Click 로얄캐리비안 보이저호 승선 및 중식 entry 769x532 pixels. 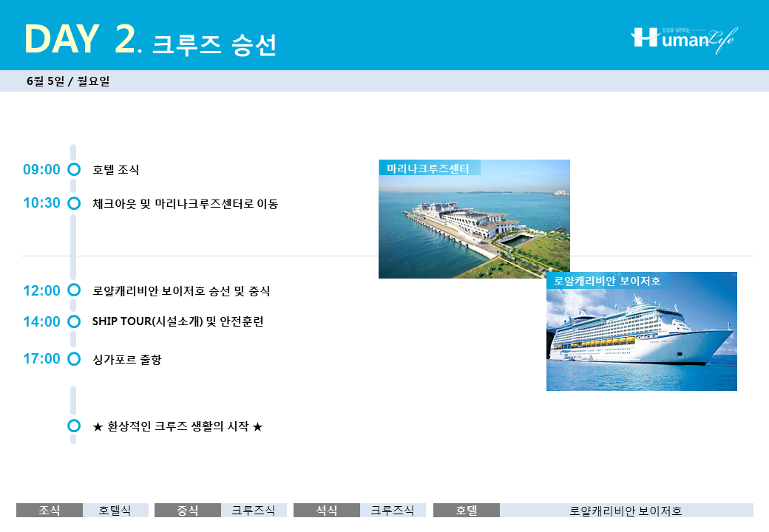coord(181,291)
